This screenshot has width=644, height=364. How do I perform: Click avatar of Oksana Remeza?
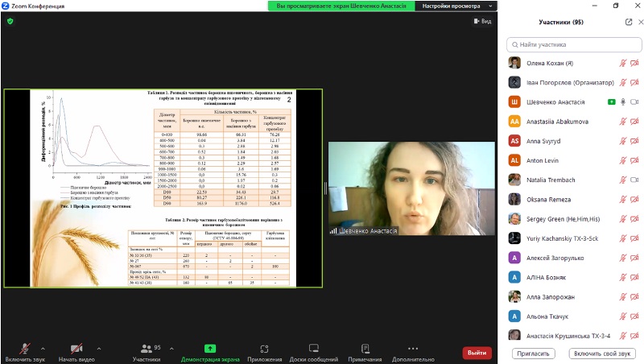[x=514, y=199]
